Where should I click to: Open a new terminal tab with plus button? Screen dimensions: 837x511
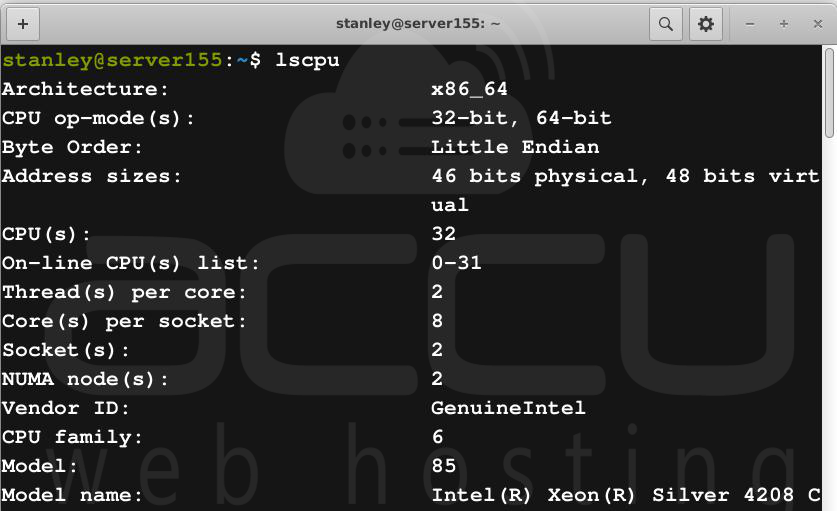pyautogui.click(x=22, y=24)
